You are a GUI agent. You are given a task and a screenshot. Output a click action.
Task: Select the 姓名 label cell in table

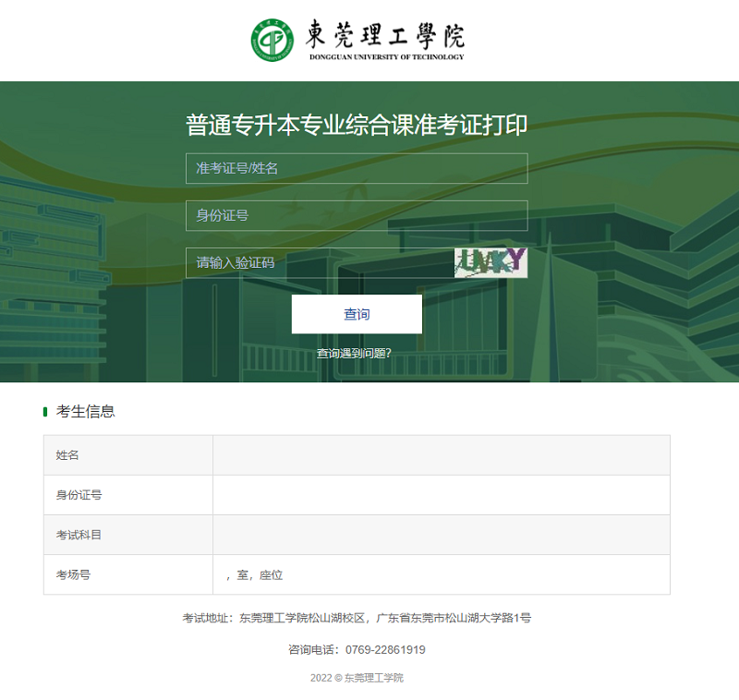127,455
